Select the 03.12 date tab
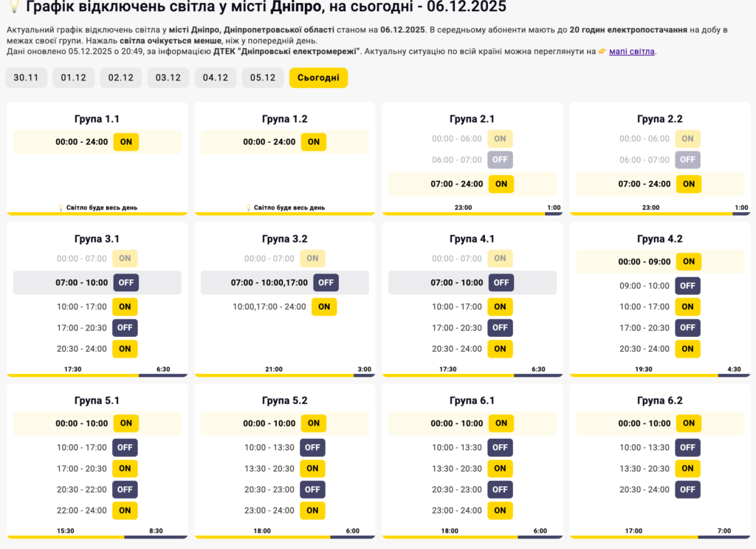 point(168,78)
